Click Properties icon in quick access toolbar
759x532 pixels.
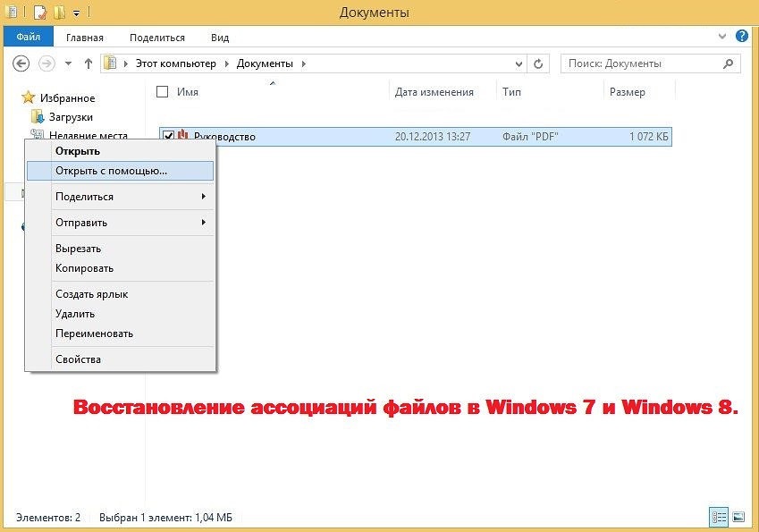40,12
